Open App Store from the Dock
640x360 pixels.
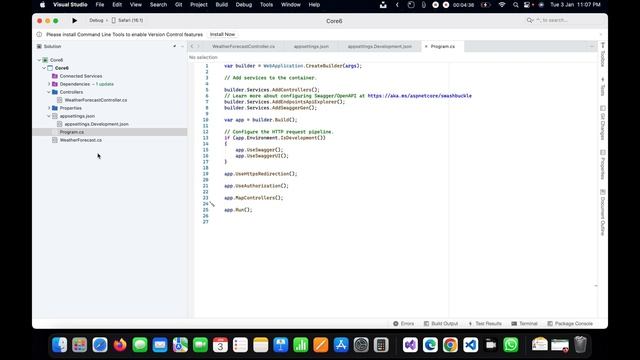[x=341, y=345]
